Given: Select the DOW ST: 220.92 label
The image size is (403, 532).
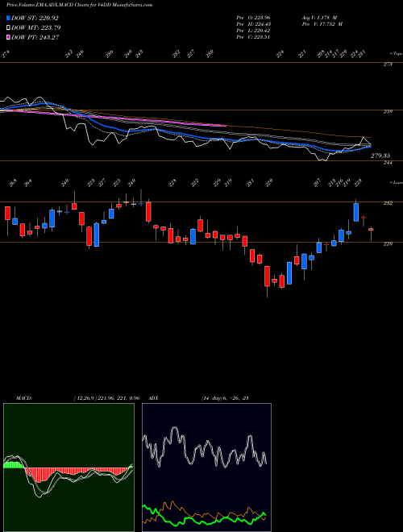Looking at the screenshot, I should point(35,18).
